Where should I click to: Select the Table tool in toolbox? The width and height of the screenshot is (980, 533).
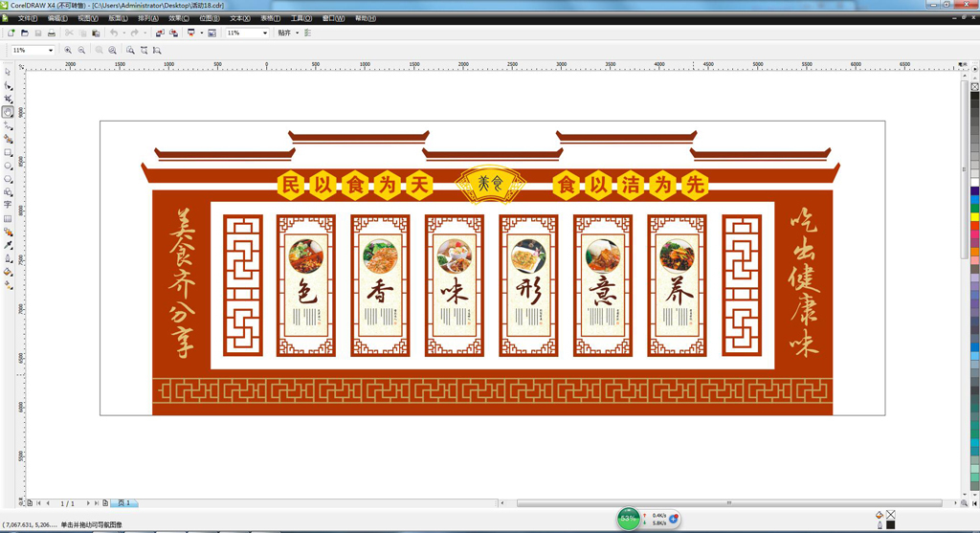point(8,218)
